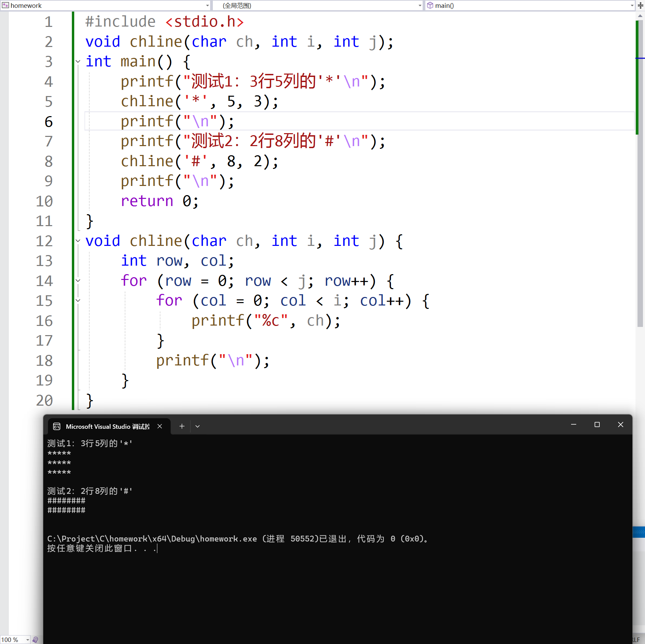Click the editor split window icon
Image resolution: width=645 pixels, height=644 pixels.
[640, 5]
